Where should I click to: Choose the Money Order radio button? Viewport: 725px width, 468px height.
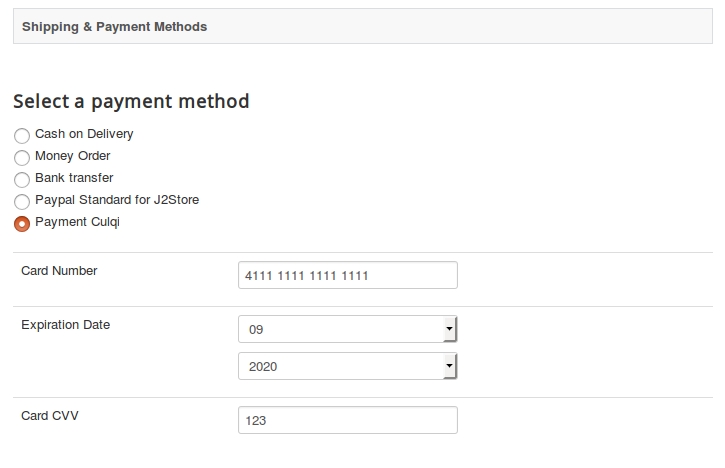coord(22,157)
